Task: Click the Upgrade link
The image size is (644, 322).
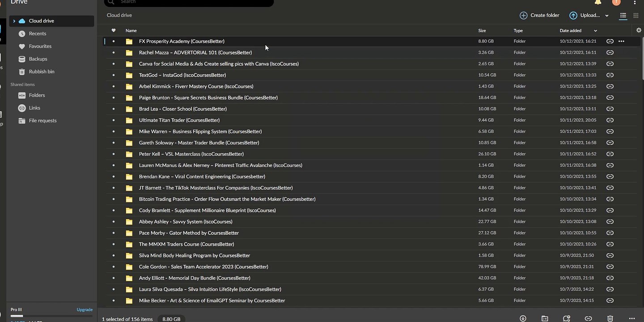Action: pos(85,309)
